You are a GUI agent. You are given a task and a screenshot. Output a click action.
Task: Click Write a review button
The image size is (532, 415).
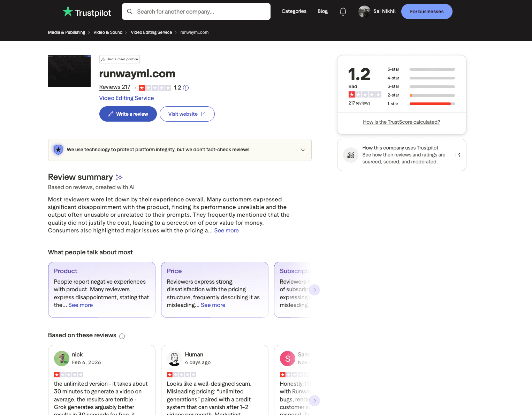[x=128, y=114]
